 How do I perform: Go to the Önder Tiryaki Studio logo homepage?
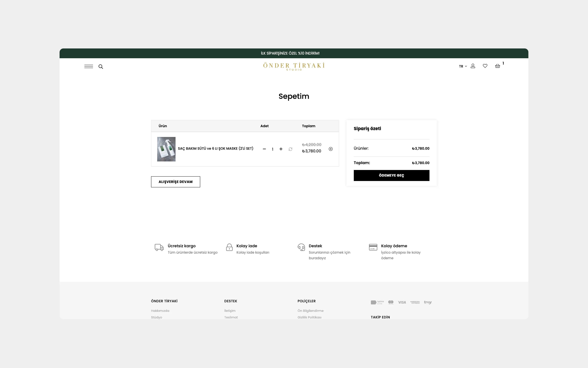[294, 66]
